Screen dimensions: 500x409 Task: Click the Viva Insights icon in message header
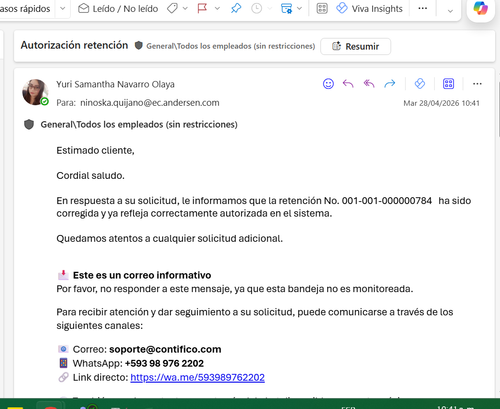pyautogui.click(x=420, y=84)
